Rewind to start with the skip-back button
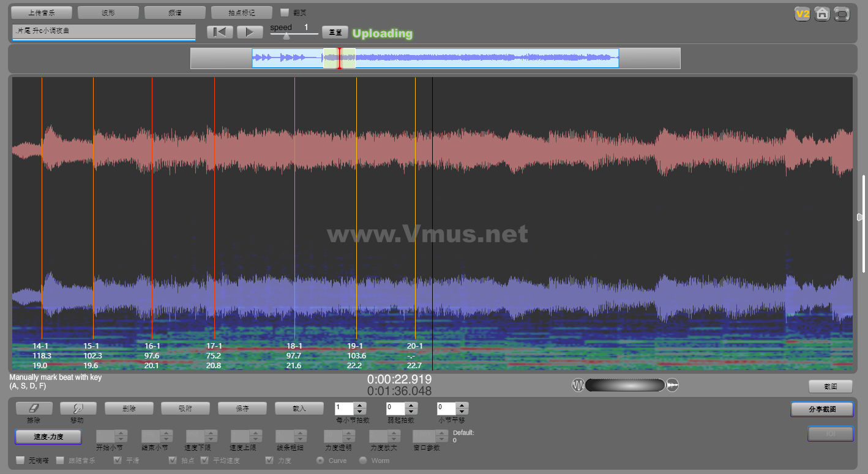The image size is (868, 474). pos(220,32)
